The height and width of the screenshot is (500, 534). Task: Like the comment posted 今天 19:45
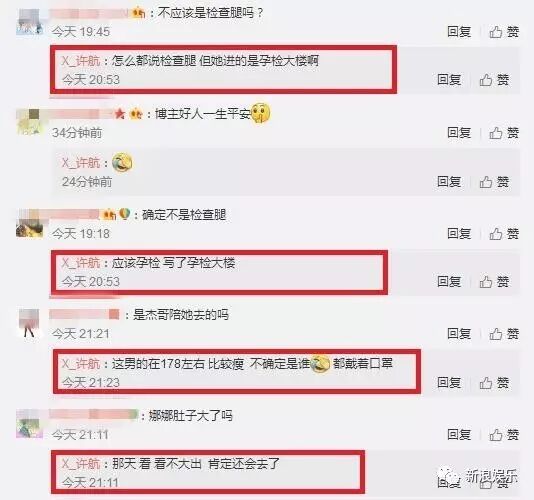(x=504, y=32)
